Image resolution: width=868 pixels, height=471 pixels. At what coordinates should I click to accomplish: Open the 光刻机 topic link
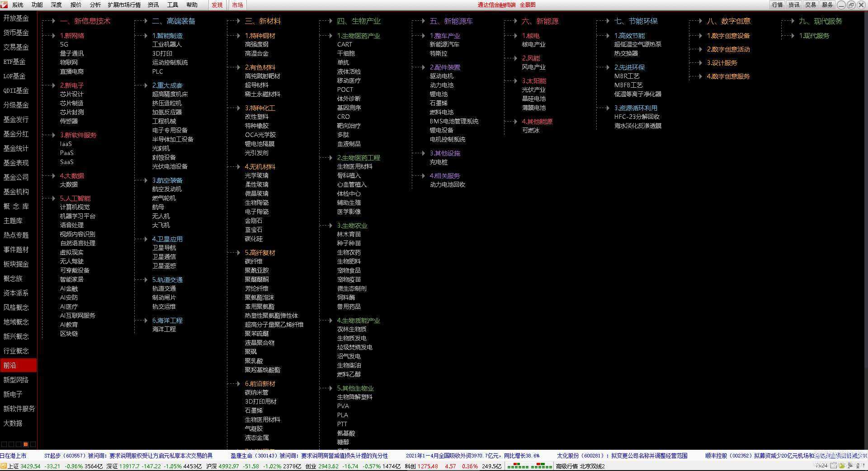click(x=161, y=148)
